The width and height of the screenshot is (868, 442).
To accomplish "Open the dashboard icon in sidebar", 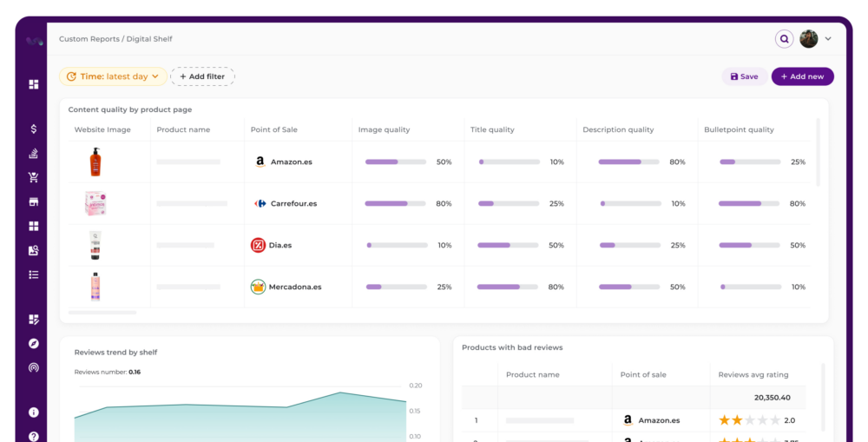I will (34, 84).
